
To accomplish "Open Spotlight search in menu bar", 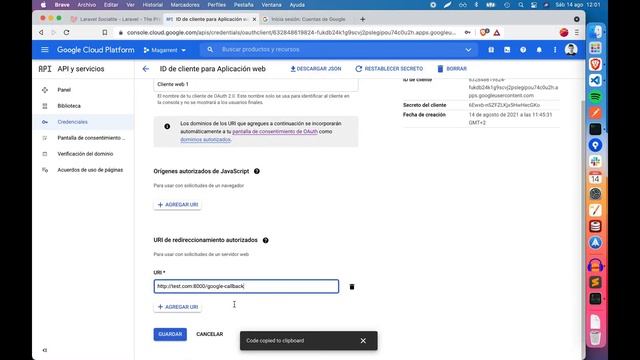I will pos(521,5).
